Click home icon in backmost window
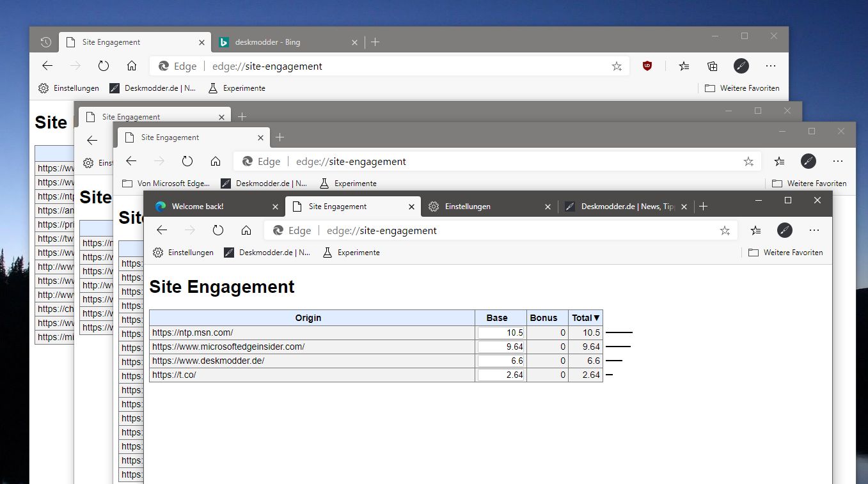The width and height of the screenshot is (868, 484). click(x=132, y=65)
